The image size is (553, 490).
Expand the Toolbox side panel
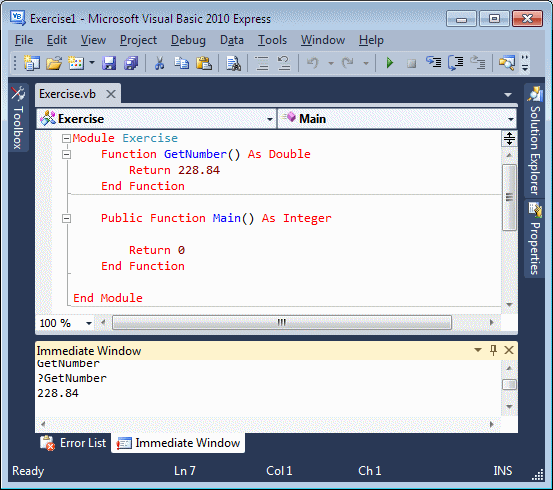pyautogui.click(x=18, y=118)
